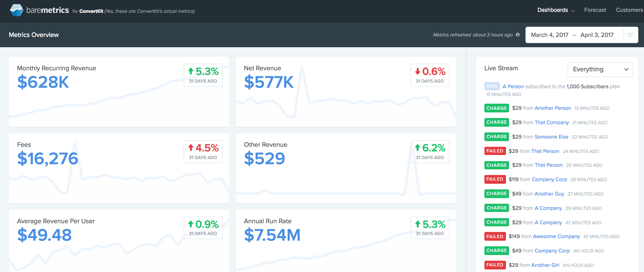Image resolution: width=644 pixels, height=272 pixels.
Task: Click CHARGE tag for That Company
Action: click(x=496, y=122)
